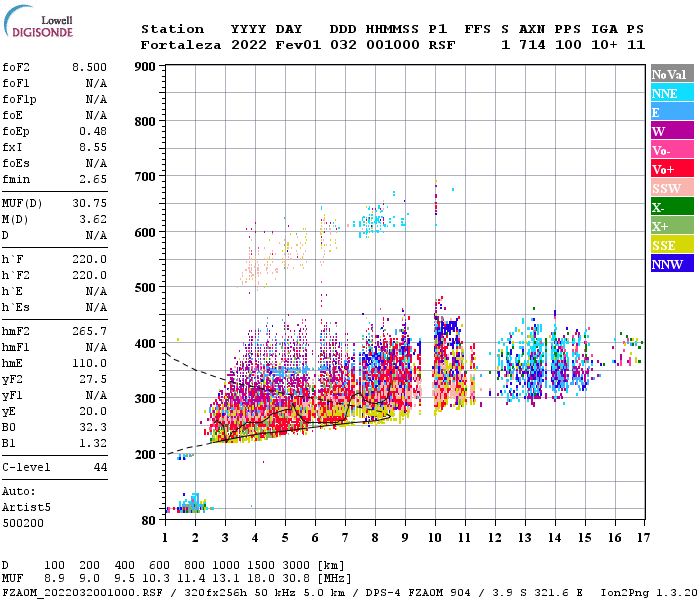
Task: Click the hmF2 value 265.7
Action: pyautogui.click(x=90, y=332)
